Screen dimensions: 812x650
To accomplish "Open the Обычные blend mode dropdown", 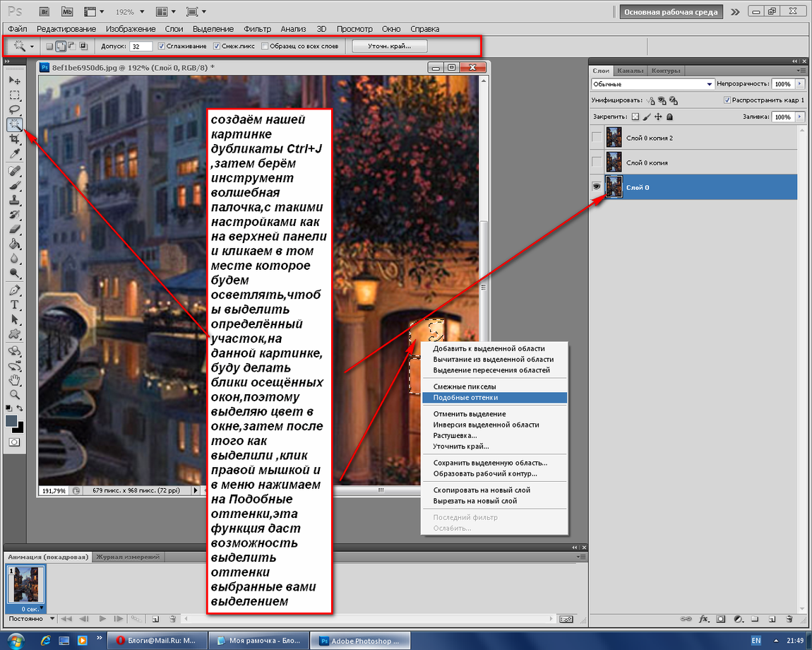I will point(652,84).
